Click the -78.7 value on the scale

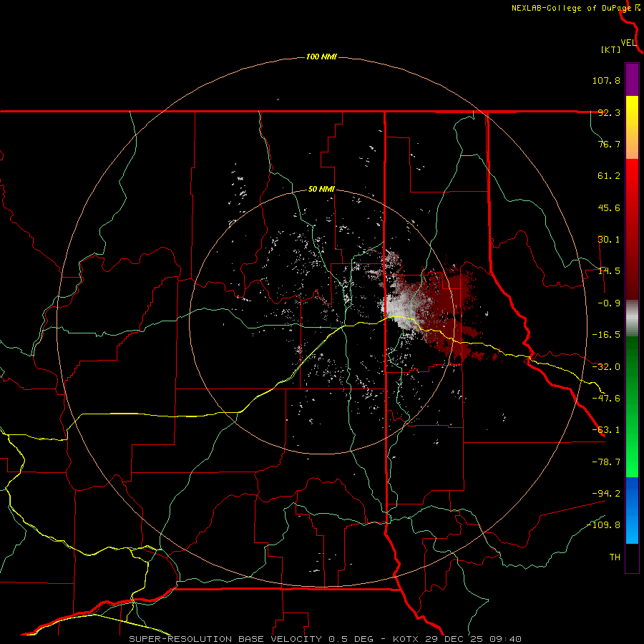pyautogui.click(x=606, y=462)
